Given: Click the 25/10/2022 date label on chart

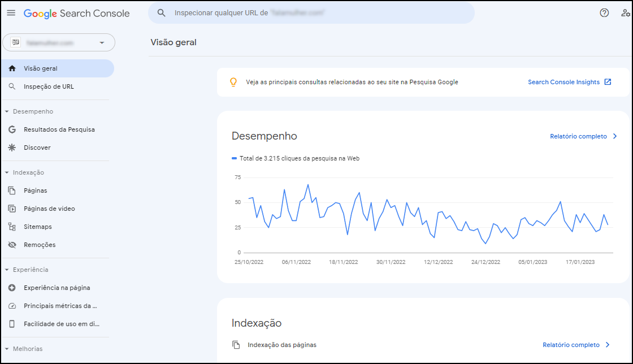Looking at the screenshot, I should click(249, 262).
